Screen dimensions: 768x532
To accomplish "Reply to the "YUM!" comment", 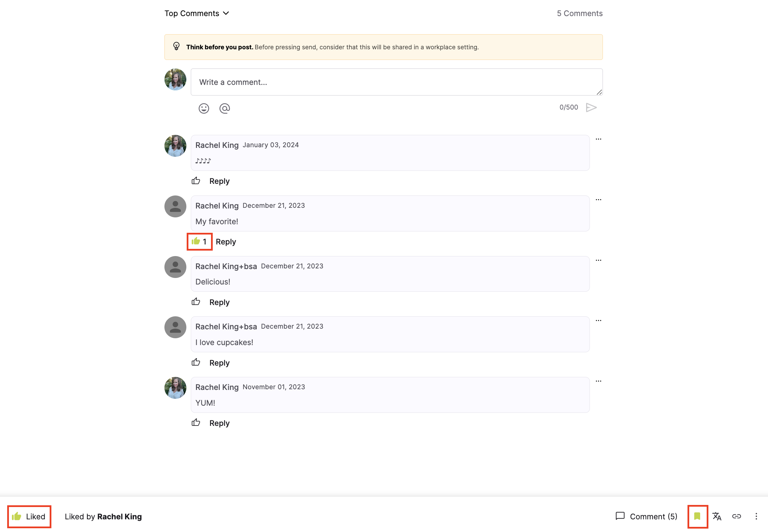I will click(220, 423).
